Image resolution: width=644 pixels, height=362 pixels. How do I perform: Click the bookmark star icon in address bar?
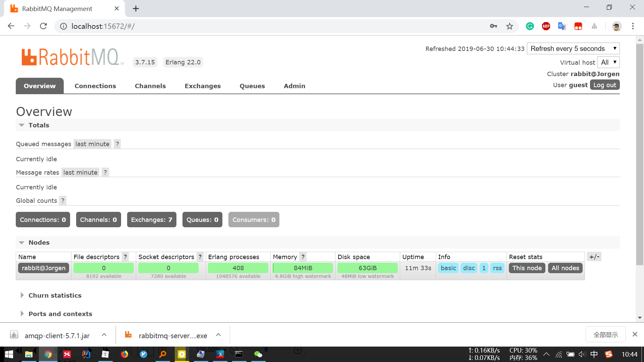coord(509,26)
